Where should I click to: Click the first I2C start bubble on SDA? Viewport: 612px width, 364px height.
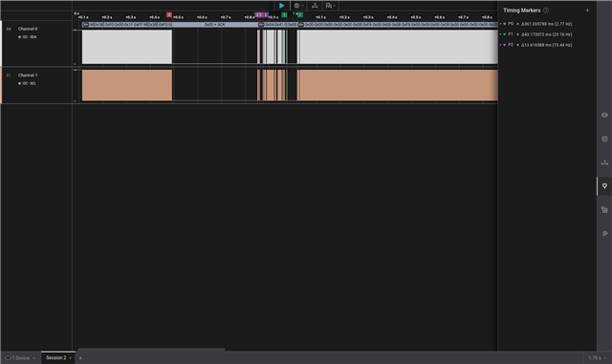pyautogui.click(x=85, y=25)
